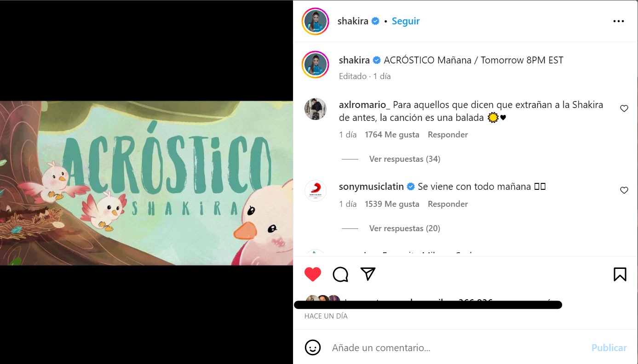Open the three-dot more options menu
Viewport: 638px width, 364px height.
[x=618, y=21]
